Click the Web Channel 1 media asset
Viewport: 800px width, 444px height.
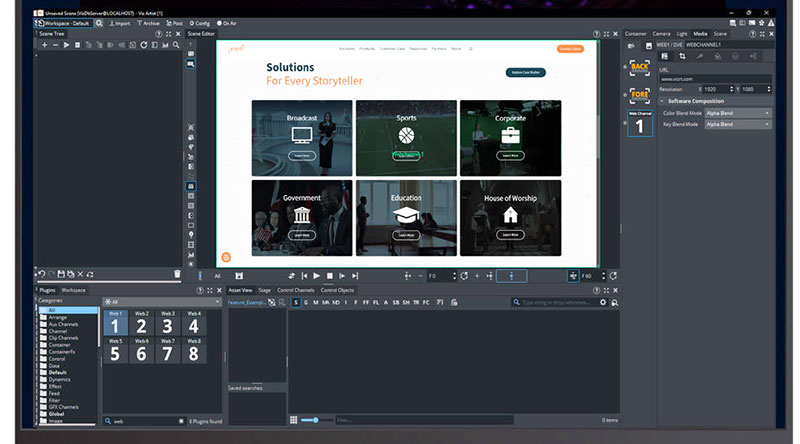click(x=640, y=125)
